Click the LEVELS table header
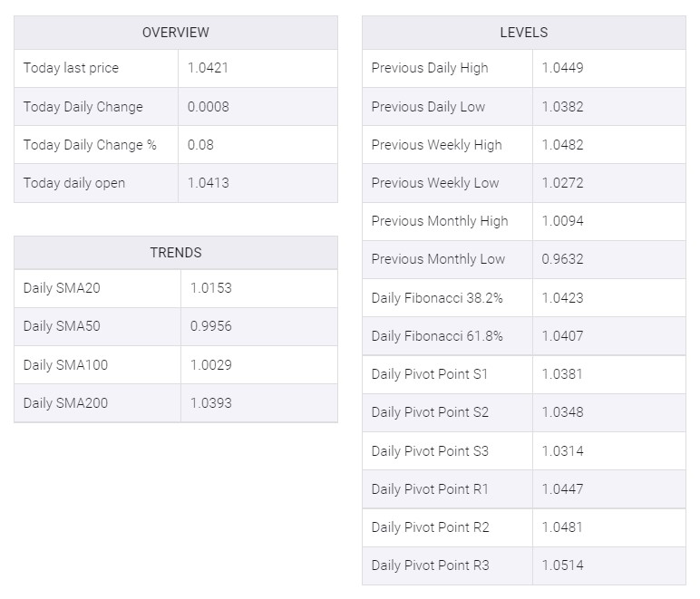 pos(524,33)
